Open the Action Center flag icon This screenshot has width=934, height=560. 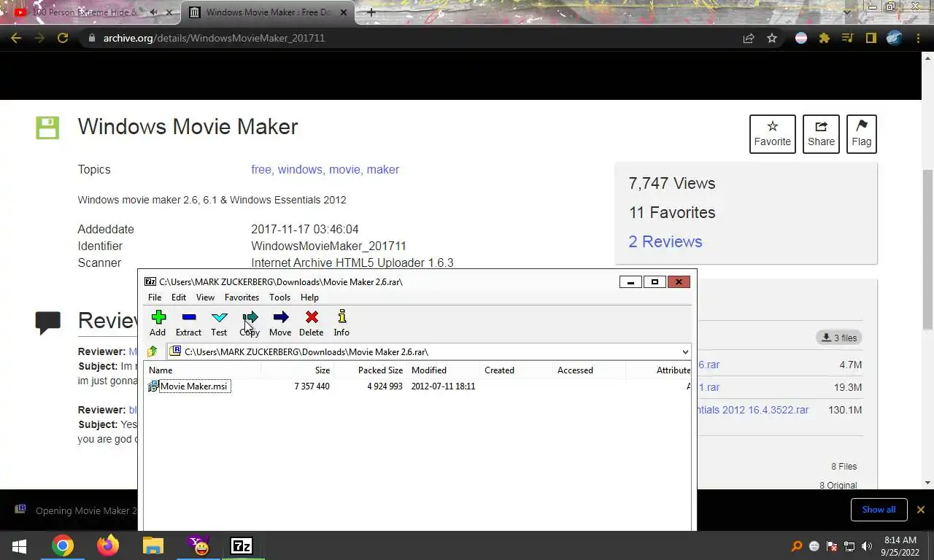click(832, 546)
